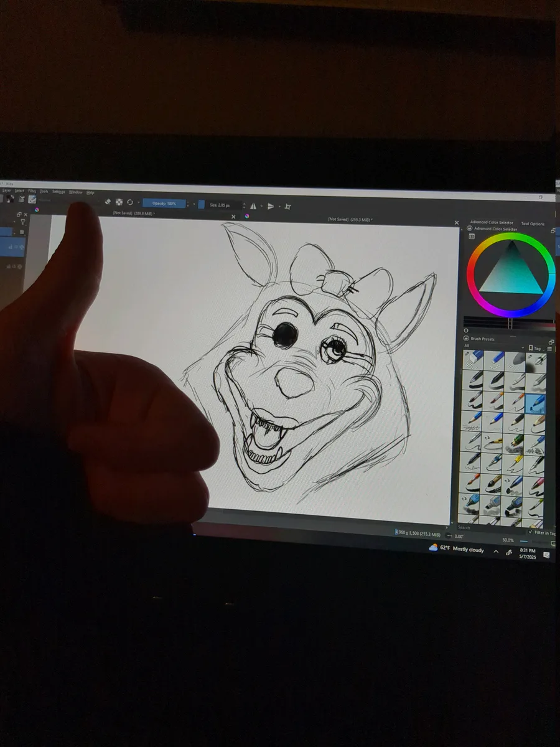The image size is (560, 747).
Task: Open Windows notification center icon
Action: point(546,555)
